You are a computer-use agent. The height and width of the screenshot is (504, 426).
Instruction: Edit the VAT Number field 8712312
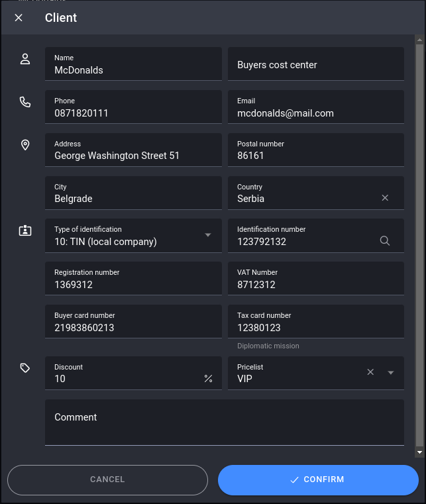[x=316, y=278]
